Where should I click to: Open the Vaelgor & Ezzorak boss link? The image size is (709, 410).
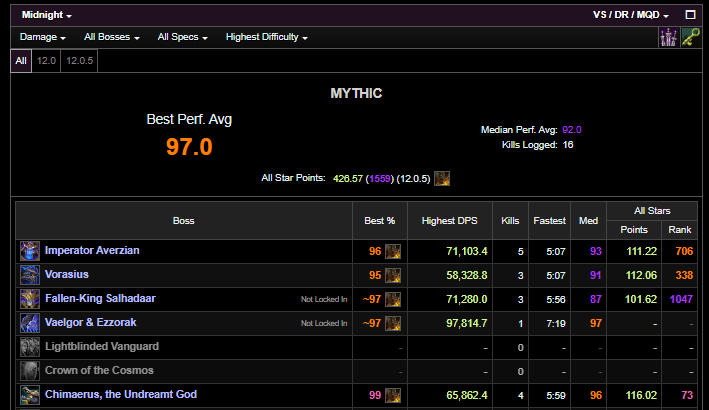point(91,322)
